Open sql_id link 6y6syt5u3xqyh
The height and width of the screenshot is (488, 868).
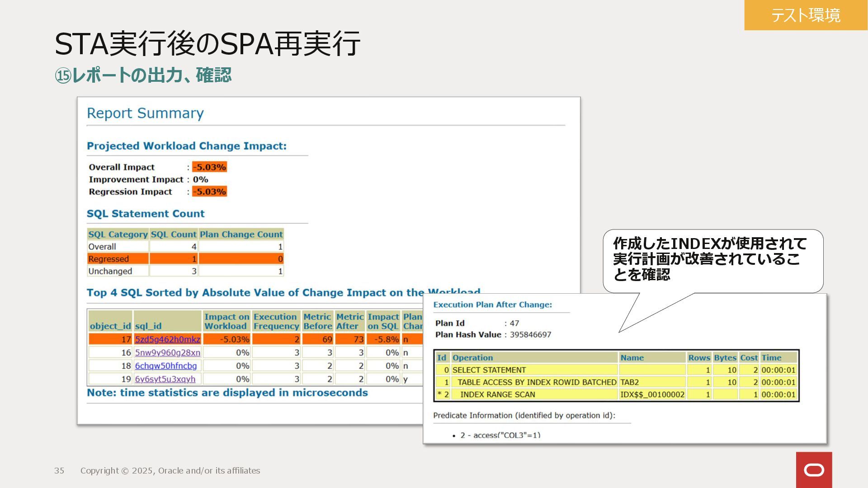point(165,379)
